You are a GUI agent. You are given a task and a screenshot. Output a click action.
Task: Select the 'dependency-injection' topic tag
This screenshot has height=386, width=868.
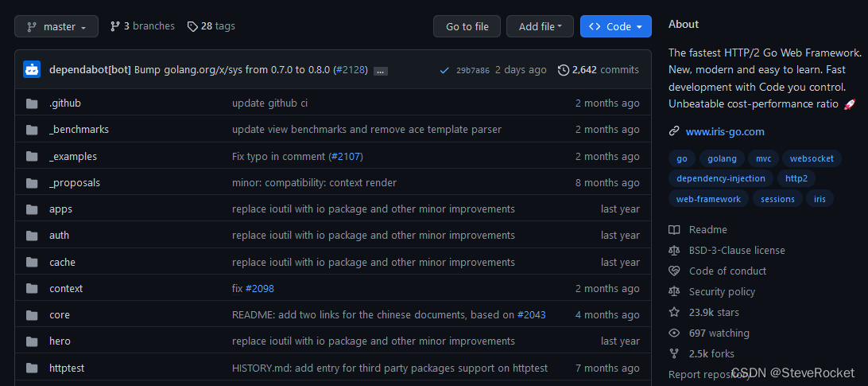pos(721,178)
